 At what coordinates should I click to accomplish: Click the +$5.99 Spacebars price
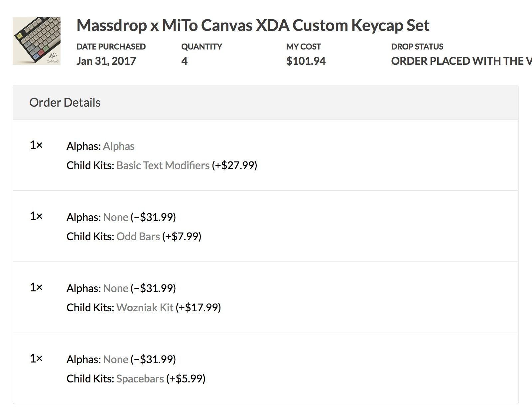coord(186,379)
